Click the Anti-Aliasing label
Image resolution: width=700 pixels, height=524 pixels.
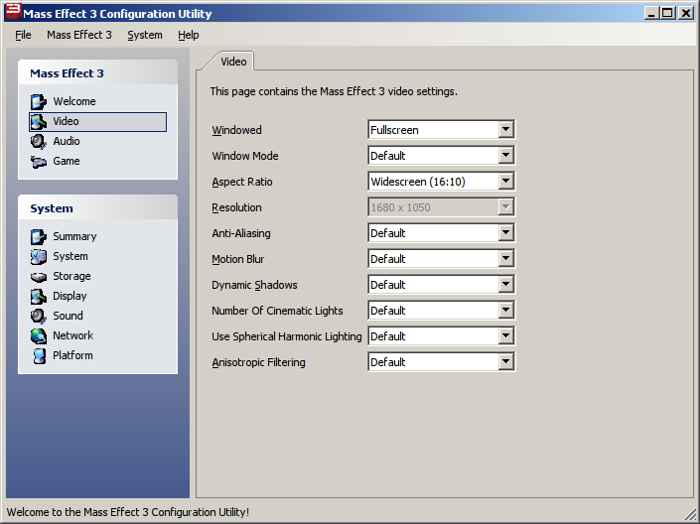point(241,233)
